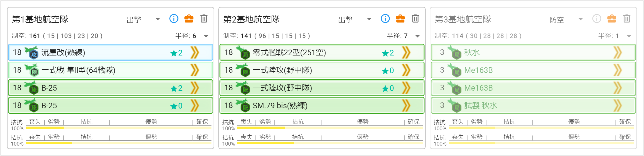Open 第1基地航空隊 出撃 mode dropdown
The image size is (644, 156).
(145, 19)
